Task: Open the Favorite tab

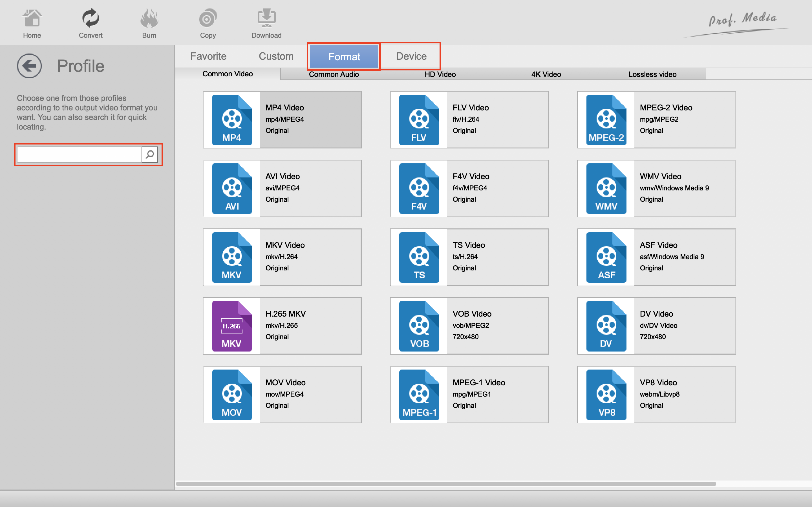Action: (x=208, y=56)
